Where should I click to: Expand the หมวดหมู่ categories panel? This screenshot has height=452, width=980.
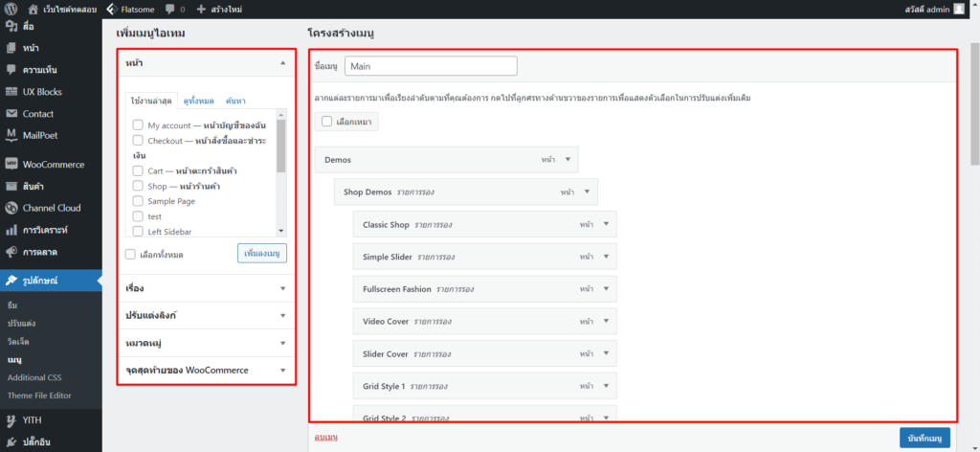pos(283,343)
